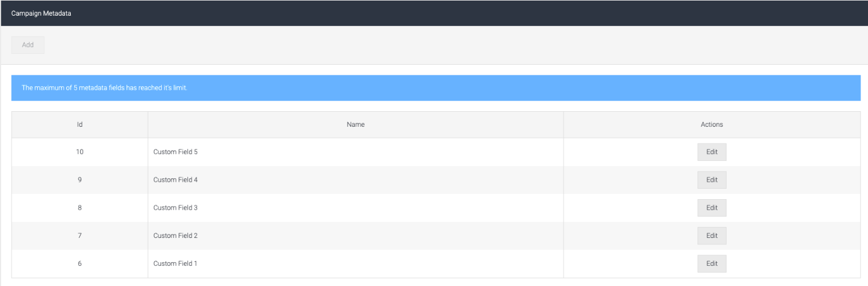Edit the Custom Field 4 row
868x286 pixels.
pos(711,180)
